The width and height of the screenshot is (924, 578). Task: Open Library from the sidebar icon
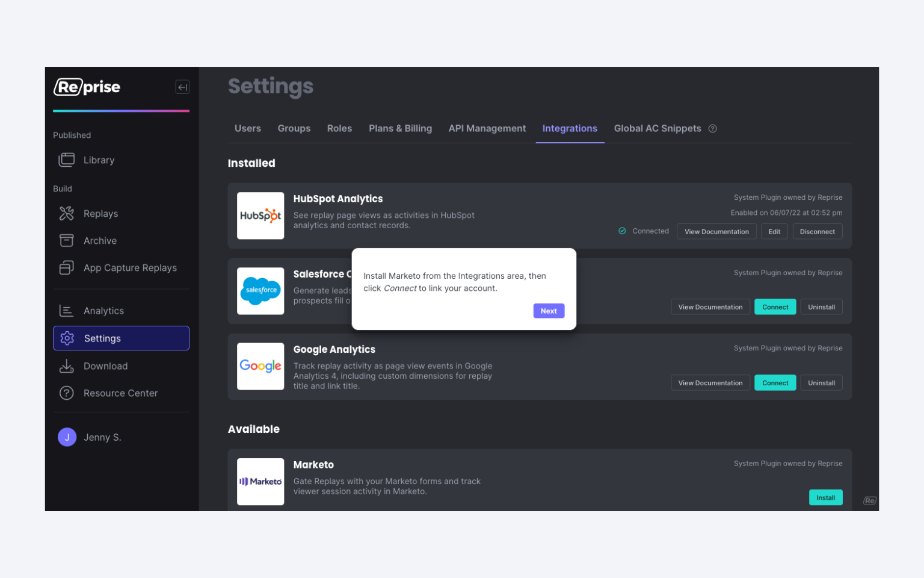point(67,160)
